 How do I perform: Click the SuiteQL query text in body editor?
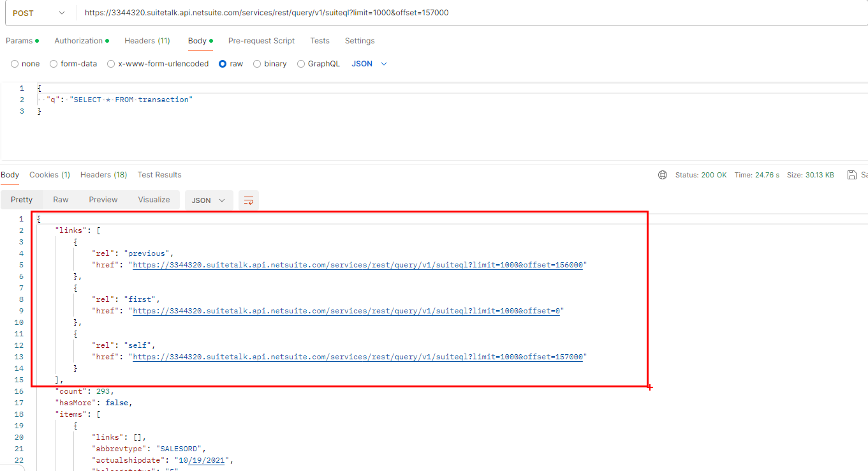point(131,100)
